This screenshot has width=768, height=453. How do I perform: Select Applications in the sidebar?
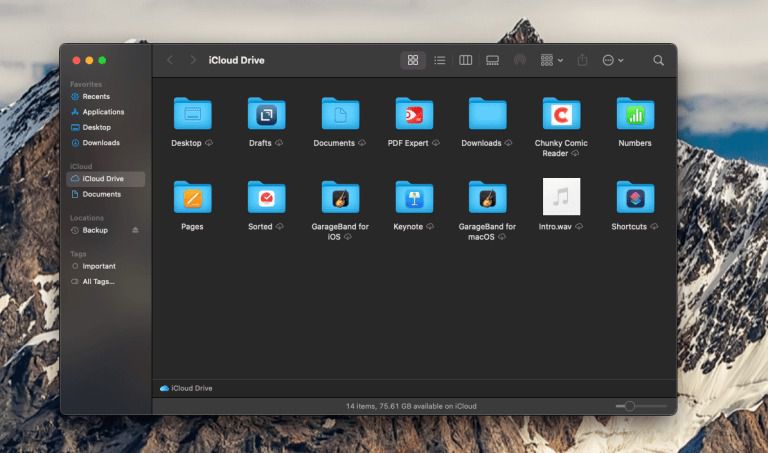103,112
